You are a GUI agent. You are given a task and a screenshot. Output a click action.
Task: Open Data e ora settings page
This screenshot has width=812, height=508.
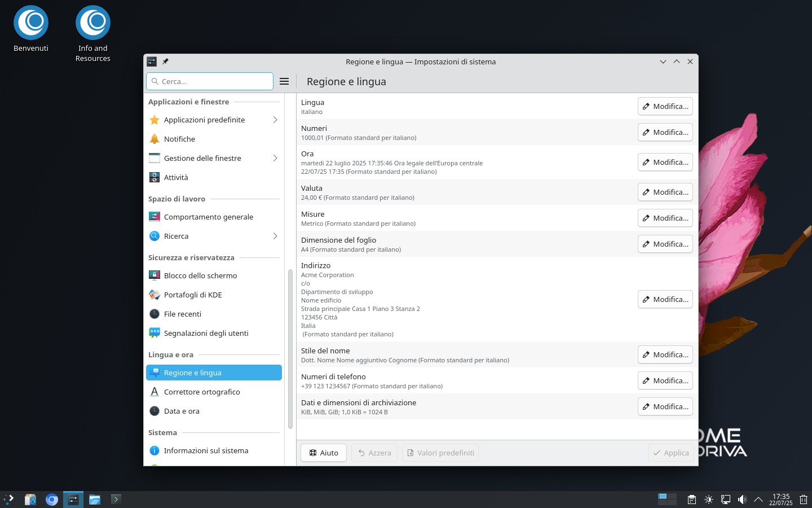coord(182,411)
